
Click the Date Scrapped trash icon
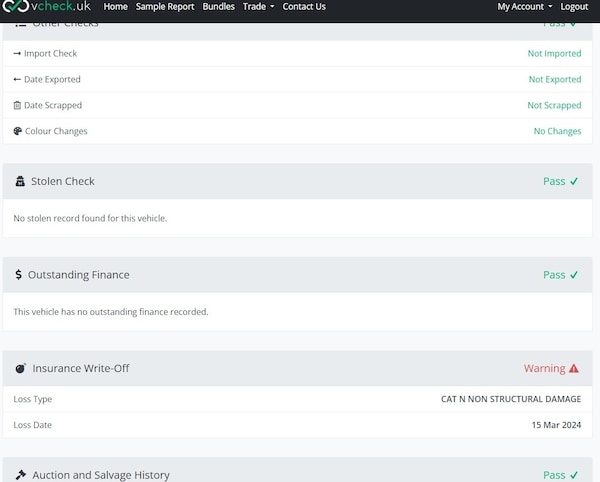(17, 105)
